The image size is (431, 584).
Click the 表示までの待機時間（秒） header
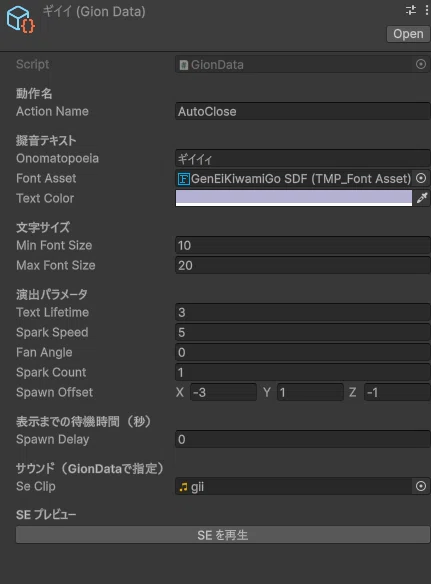tap(84, 421)
